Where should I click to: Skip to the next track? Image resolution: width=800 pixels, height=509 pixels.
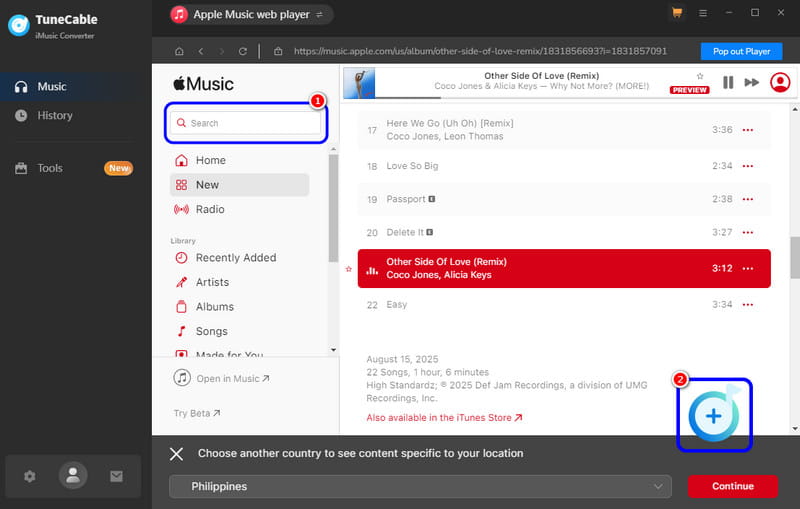click(752, 82)
